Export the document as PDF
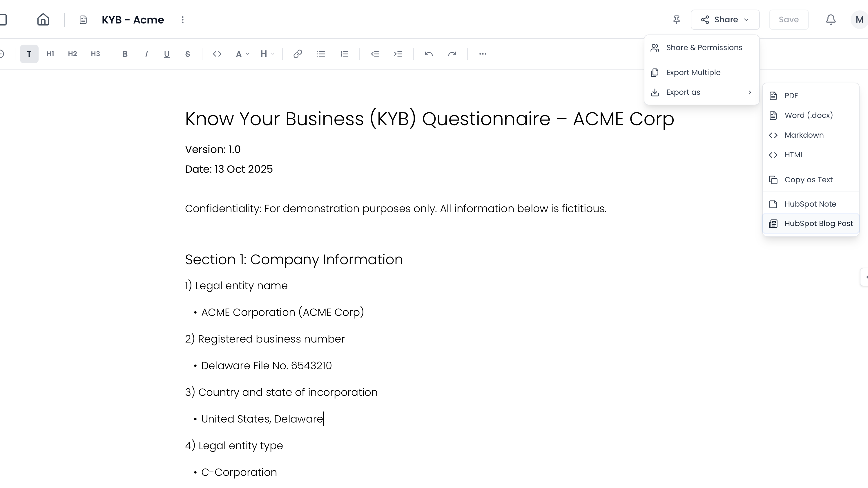The height and width of the screenshot is (488, 868). (x=791, y=96)
